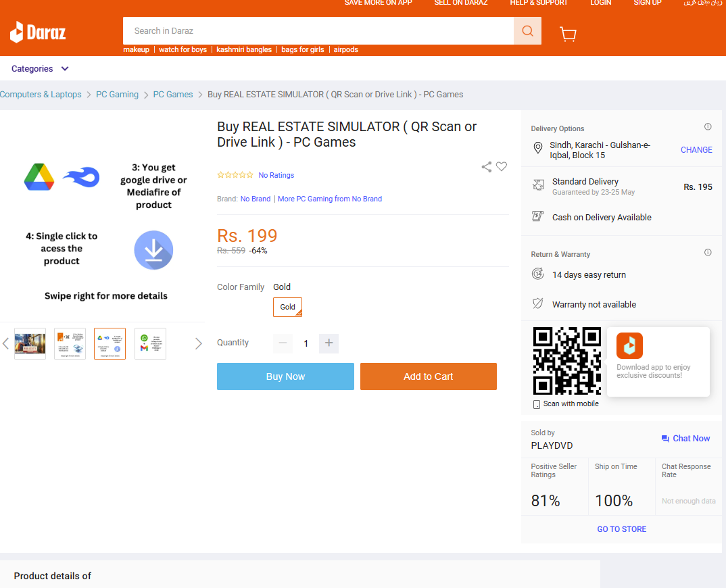The height and width of the screenshot is (588, 726).
Task: Go to Computers & Laptops breadcrumb
Action: point(41,95)
